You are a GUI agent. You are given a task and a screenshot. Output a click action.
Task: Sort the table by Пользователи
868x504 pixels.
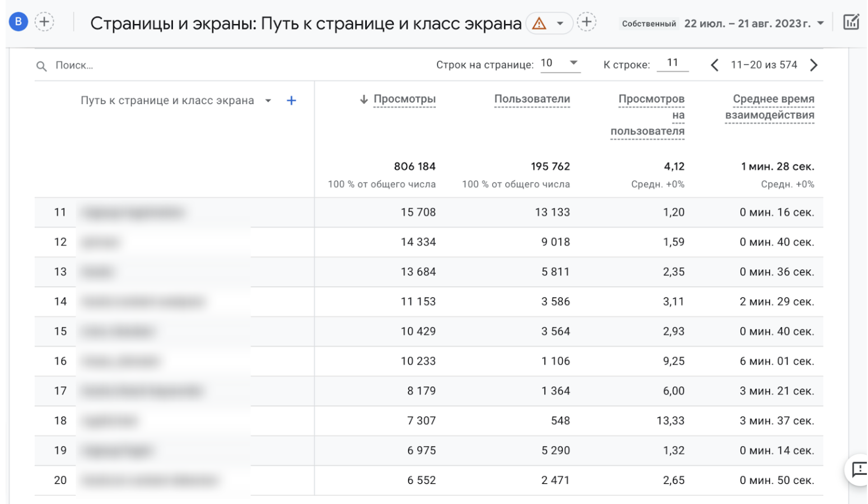531,99
